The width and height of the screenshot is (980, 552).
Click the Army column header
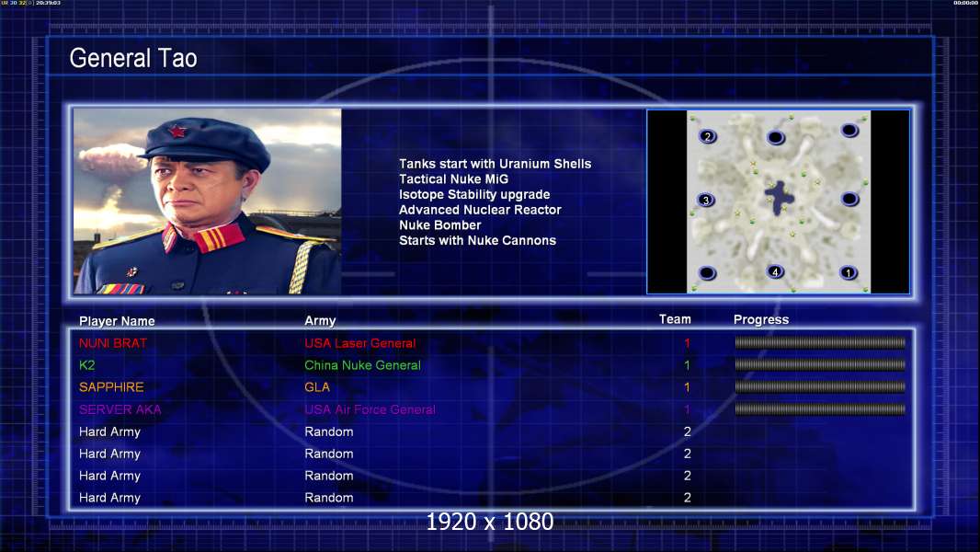320,321
